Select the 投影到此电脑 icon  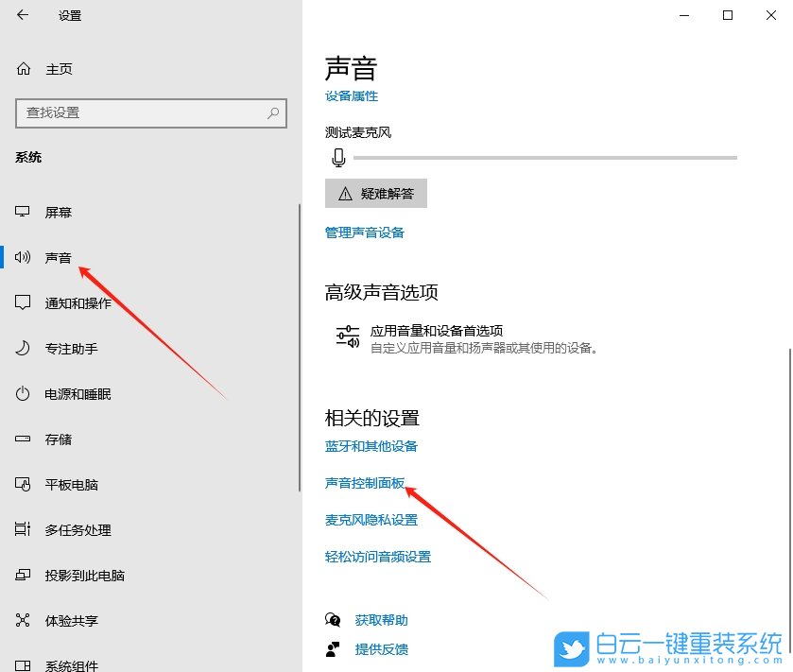coord(21,575)
